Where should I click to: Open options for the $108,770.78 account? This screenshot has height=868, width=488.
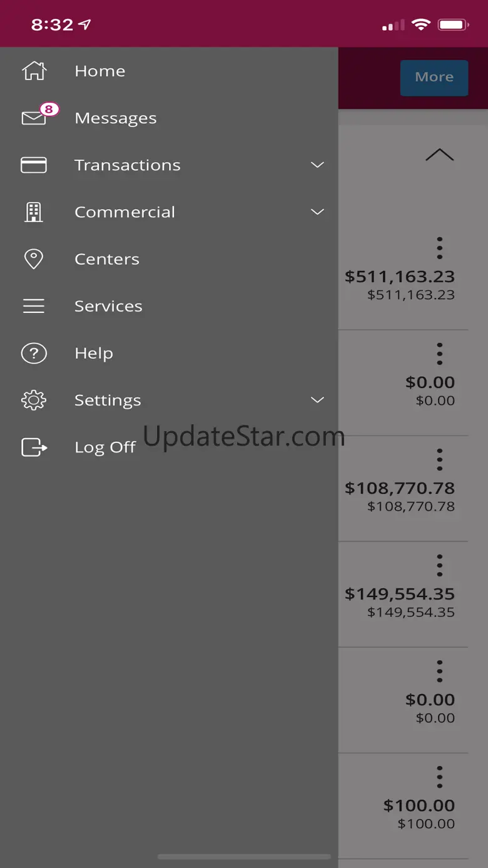440,460
